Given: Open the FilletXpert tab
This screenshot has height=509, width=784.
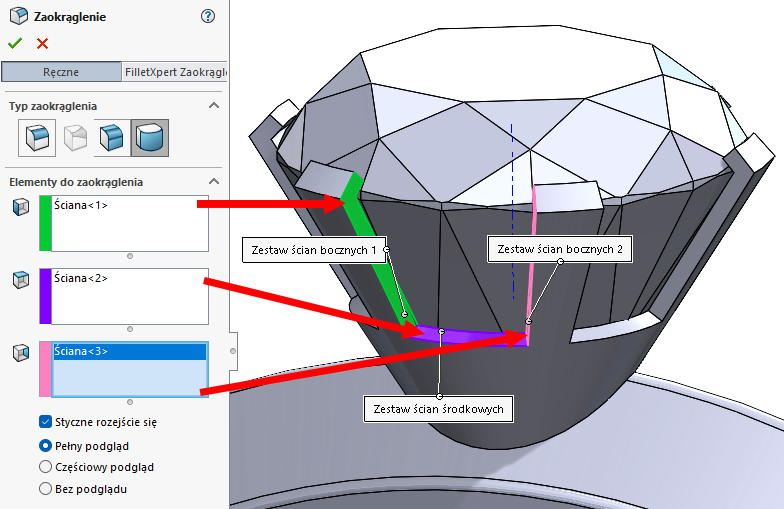Looking at the screenshot, I should [x=174, y=72].
